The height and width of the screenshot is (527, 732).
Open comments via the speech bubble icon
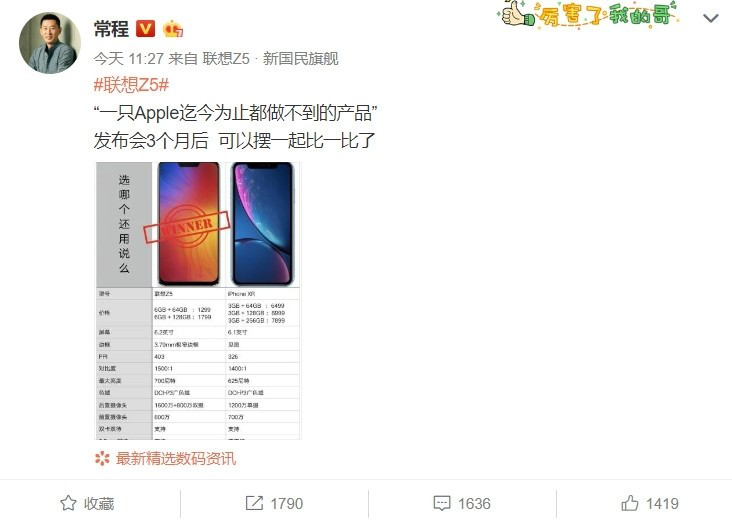pos(442,503)
